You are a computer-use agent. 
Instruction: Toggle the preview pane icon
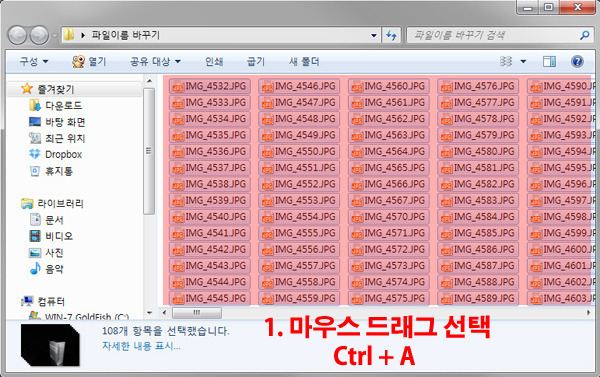[549, 61]
